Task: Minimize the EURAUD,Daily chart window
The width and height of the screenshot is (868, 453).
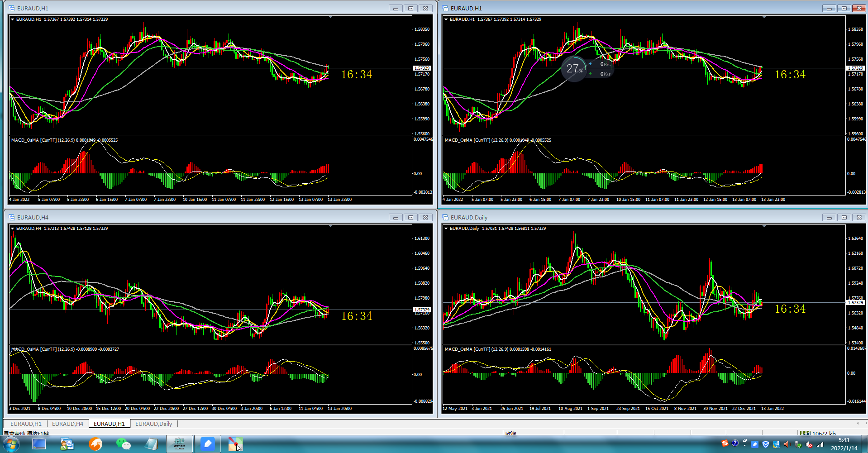Action: pos(829,218)
